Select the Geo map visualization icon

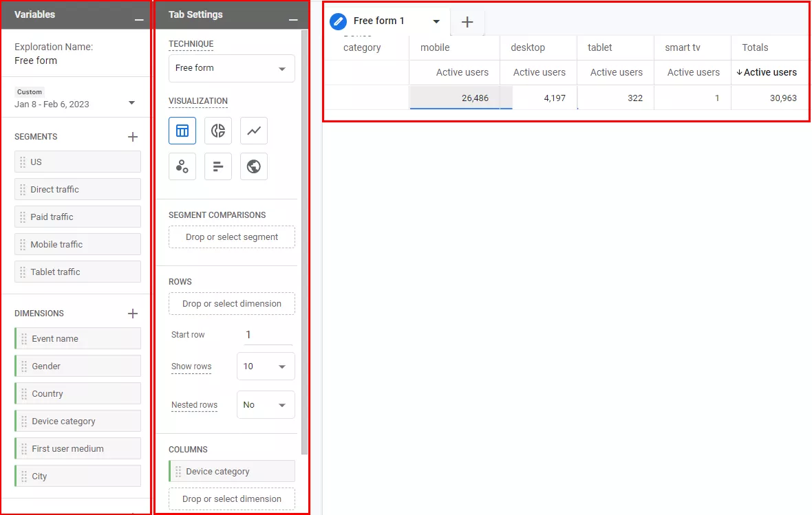254,166
